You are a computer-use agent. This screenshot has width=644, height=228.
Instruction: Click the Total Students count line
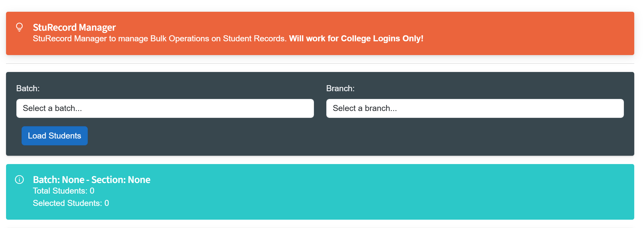[63, 191]
